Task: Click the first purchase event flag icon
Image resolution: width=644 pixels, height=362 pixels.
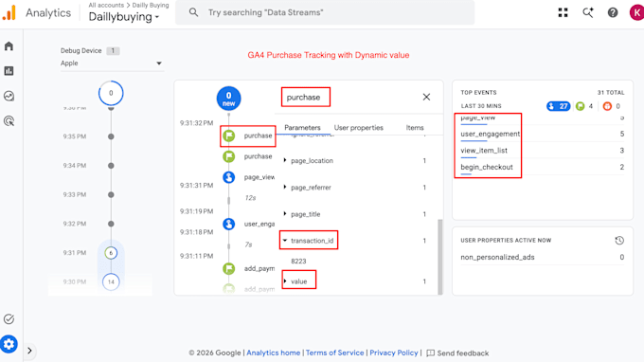Action: coord(229,136)
